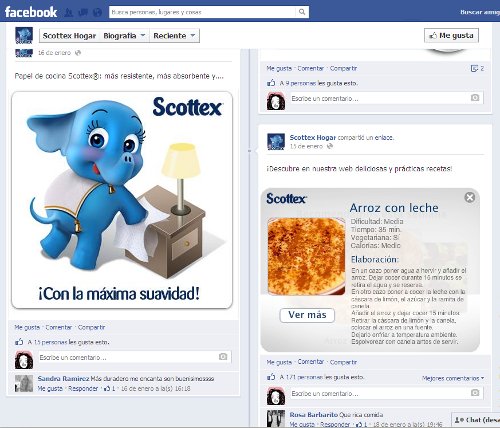Click the Facebook logo in header
The width and height of the screenshot is (500, 428).
click(x=31, y=12)
